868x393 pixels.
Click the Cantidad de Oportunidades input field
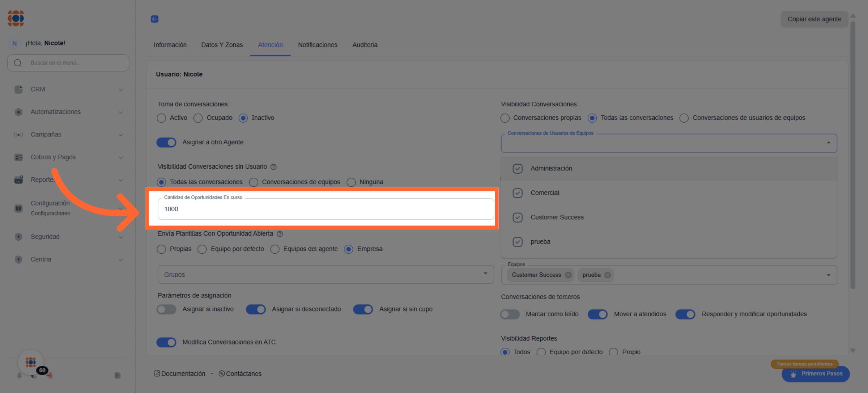pos(325,209)
